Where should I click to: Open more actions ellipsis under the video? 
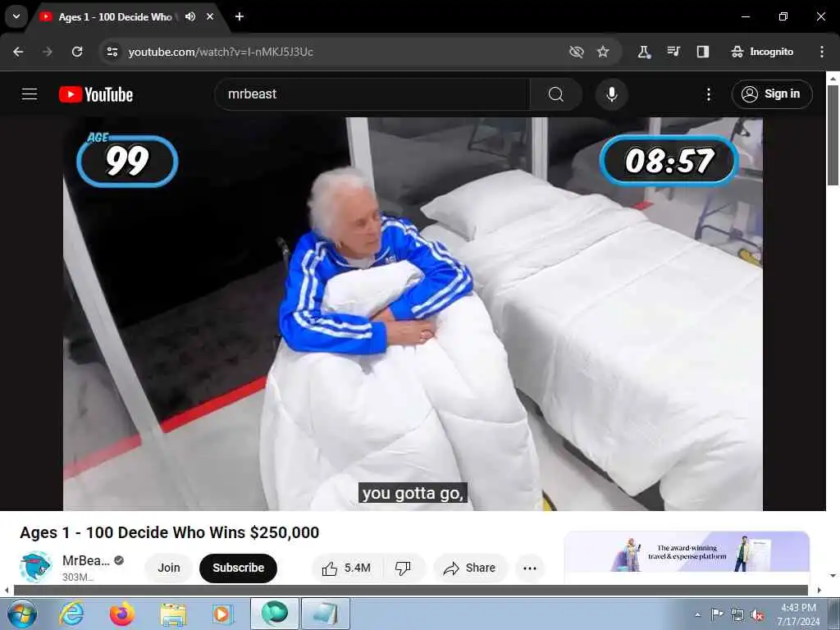[x=530, y=568]
